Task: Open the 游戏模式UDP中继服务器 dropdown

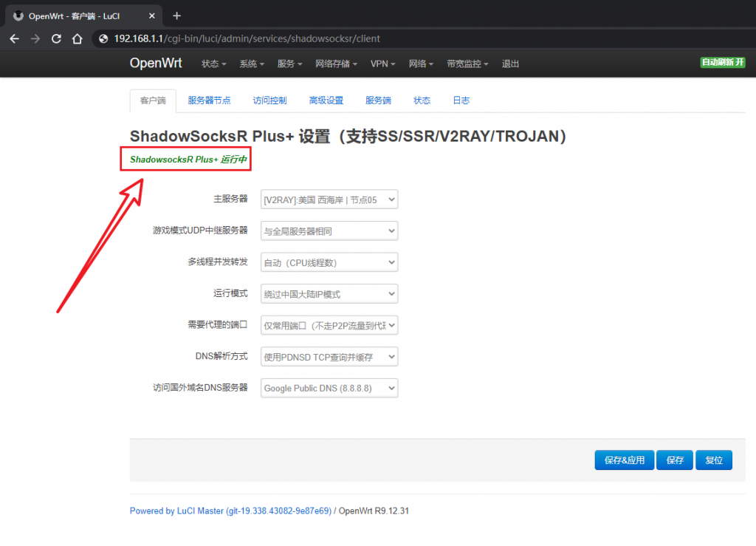Action: click(329, 231)
